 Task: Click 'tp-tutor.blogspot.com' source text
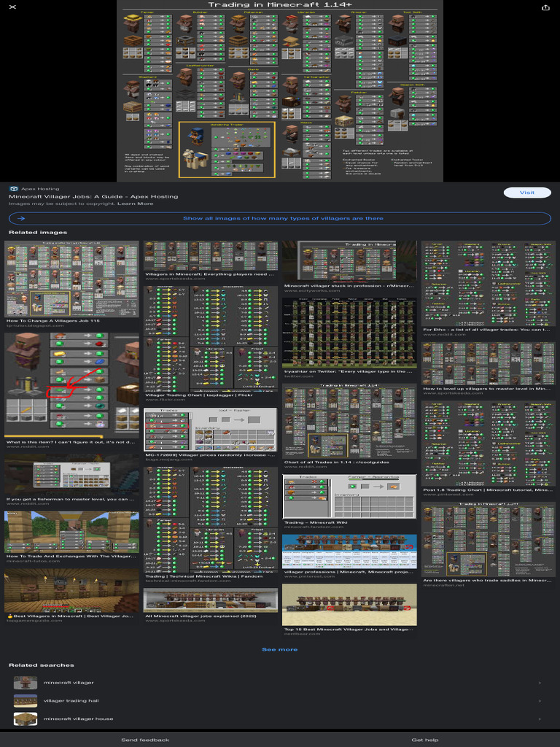pos(35,325)
